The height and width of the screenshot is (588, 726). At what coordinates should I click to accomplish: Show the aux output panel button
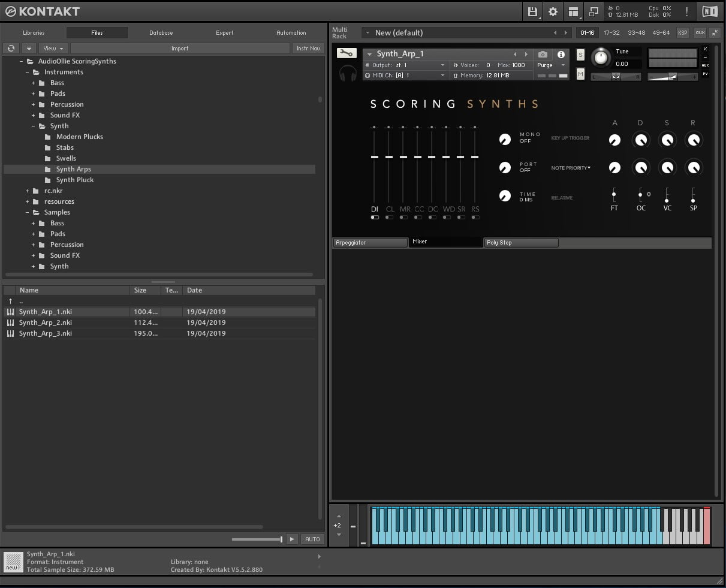700,33
